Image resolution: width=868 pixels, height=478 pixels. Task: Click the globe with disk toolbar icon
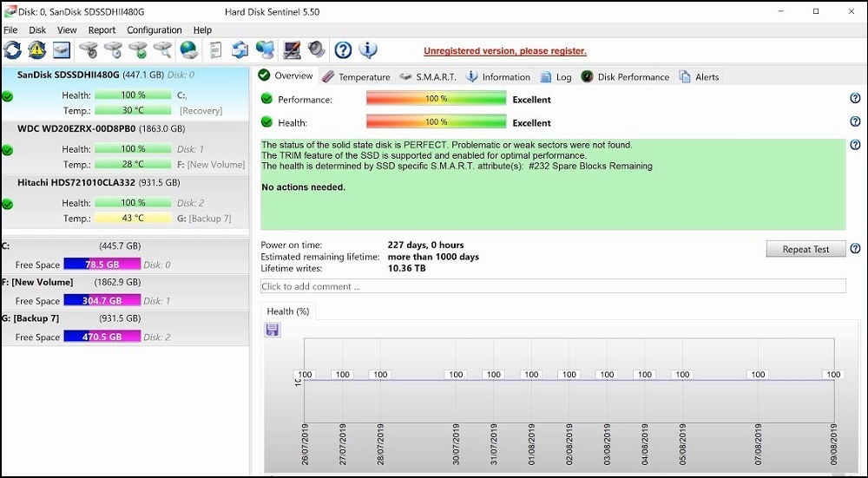tap(189, 50)
